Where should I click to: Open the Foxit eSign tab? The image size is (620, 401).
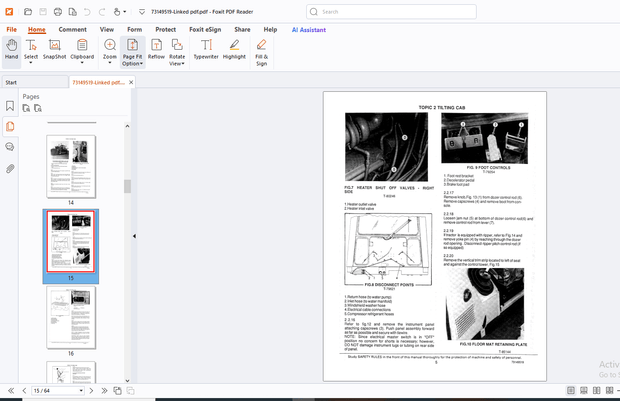point(205,30)
